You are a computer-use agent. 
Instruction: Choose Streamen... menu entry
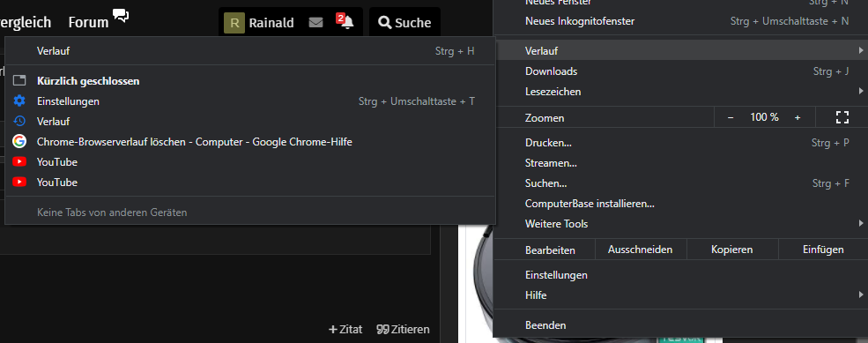pyautogui.click(x=680, y=163)
